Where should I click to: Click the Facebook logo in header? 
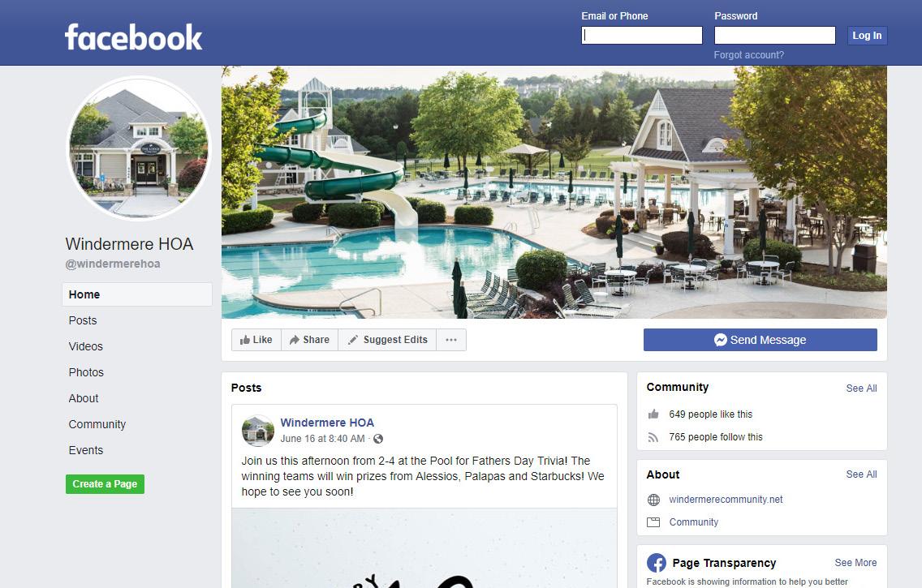pos(133,37)
